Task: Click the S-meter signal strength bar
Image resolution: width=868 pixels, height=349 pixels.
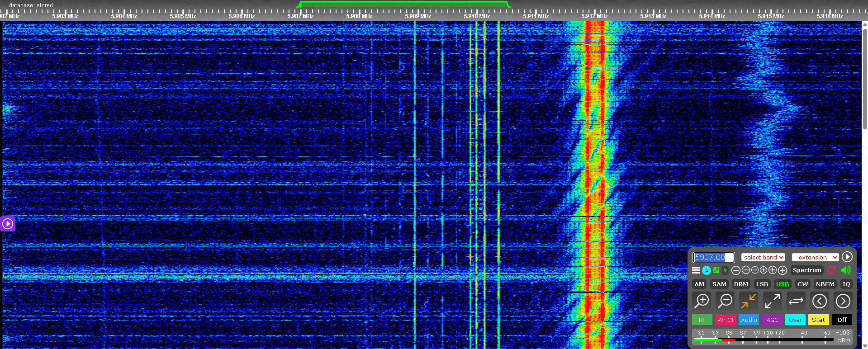Action: [764, 340]
